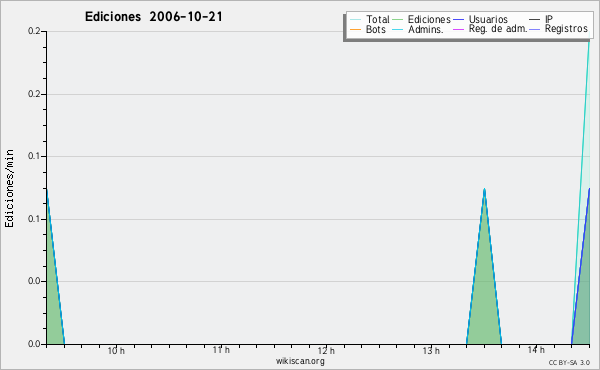Click the chart title 'Ediciones 2006-10-21'
Image resolution: width=600 pixels, height=370 pixels.
(153, 17)
